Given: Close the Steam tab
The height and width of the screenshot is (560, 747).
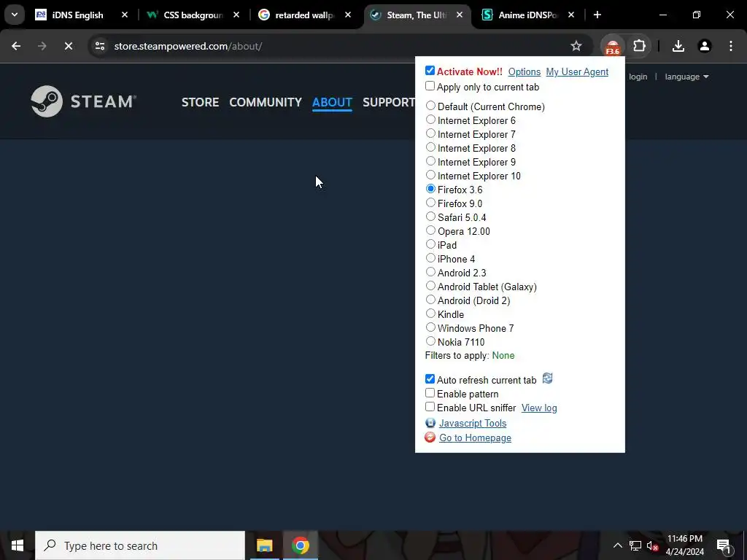Looking at the screenshot, I should click(460, 15).
